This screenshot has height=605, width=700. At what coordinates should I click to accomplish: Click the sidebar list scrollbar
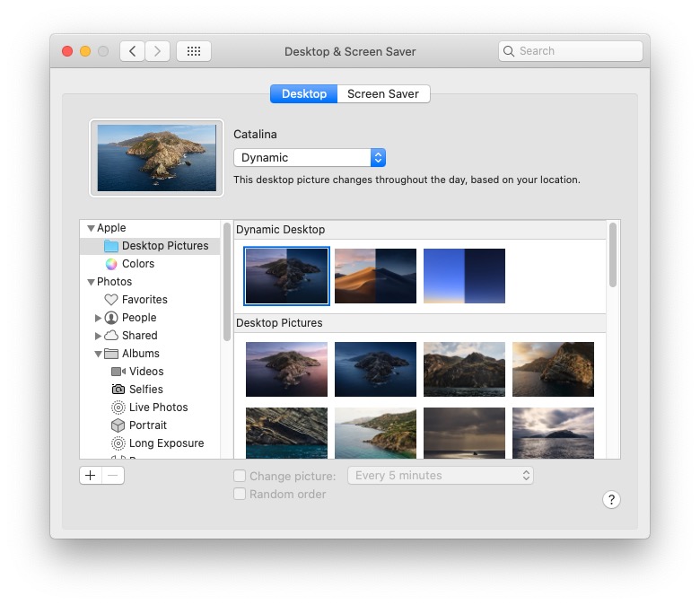pyautogui.click(x=227, y=281)
